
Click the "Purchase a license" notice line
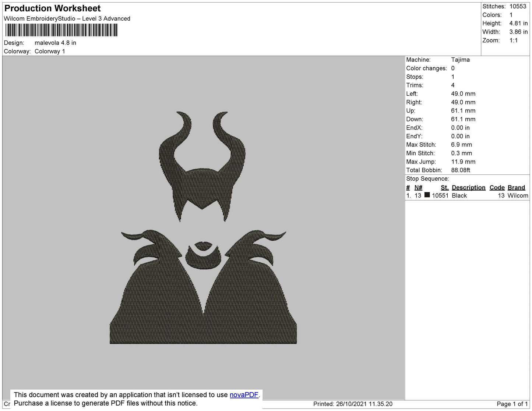[106, 403]
